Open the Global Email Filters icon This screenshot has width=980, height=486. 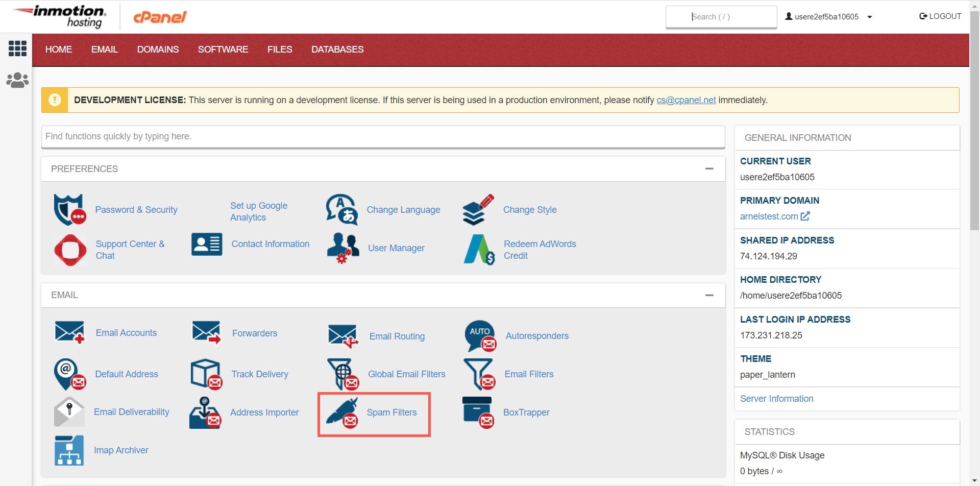[x=343, y=374]
